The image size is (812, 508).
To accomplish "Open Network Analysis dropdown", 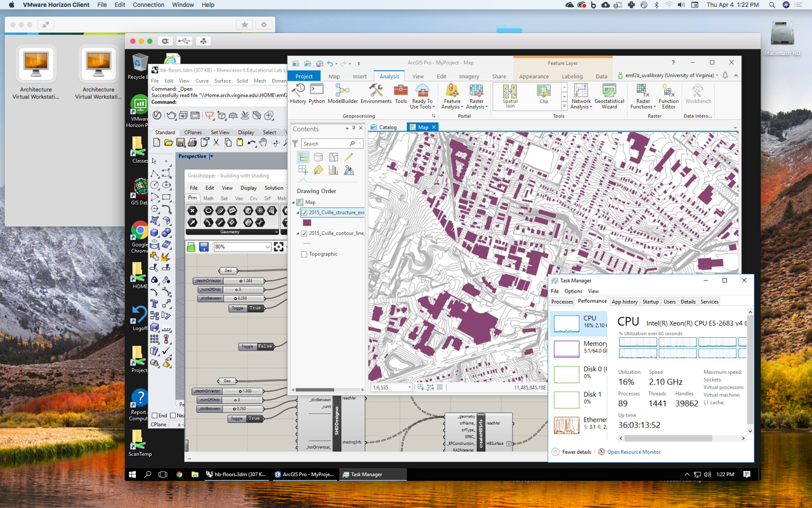I will [580, 97].
